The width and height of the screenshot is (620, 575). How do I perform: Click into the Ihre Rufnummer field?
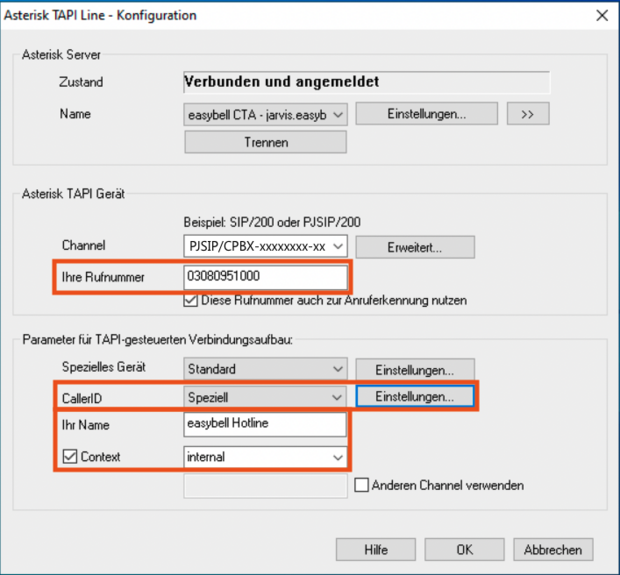click(265, 276)
